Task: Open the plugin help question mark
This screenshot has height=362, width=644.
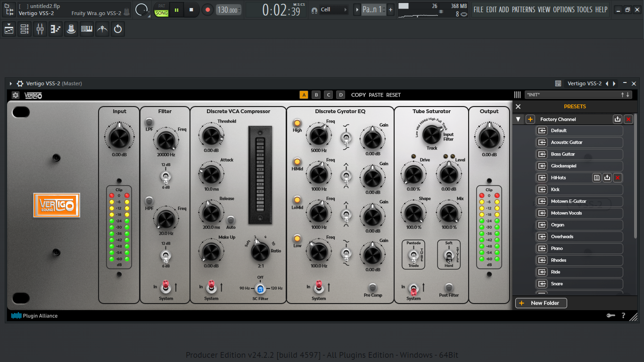Action: 623,315
